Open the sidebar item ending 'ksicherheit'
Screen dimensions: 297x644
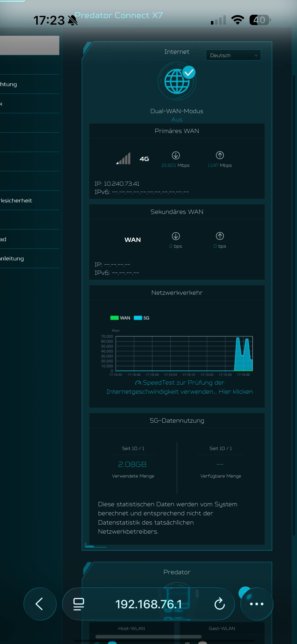click(x=29, y=200)
